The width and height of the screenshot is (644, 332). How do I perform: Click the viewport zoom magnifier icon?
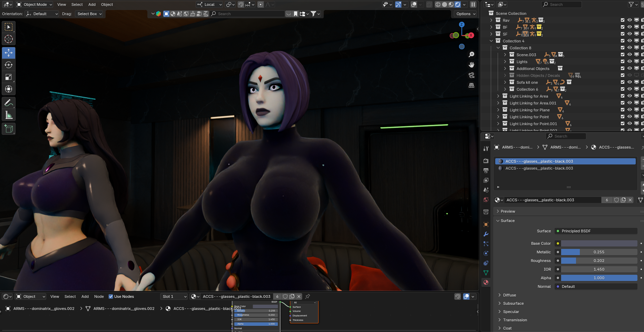click(471, 54)
